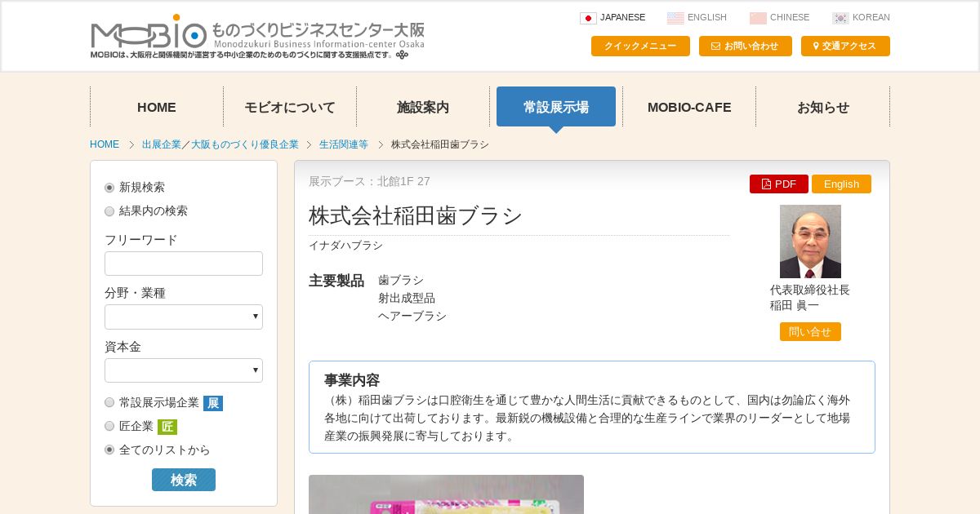Screen dimensions: 980x514
Task: Click JAPANESE language text
Action: [622, 17]
